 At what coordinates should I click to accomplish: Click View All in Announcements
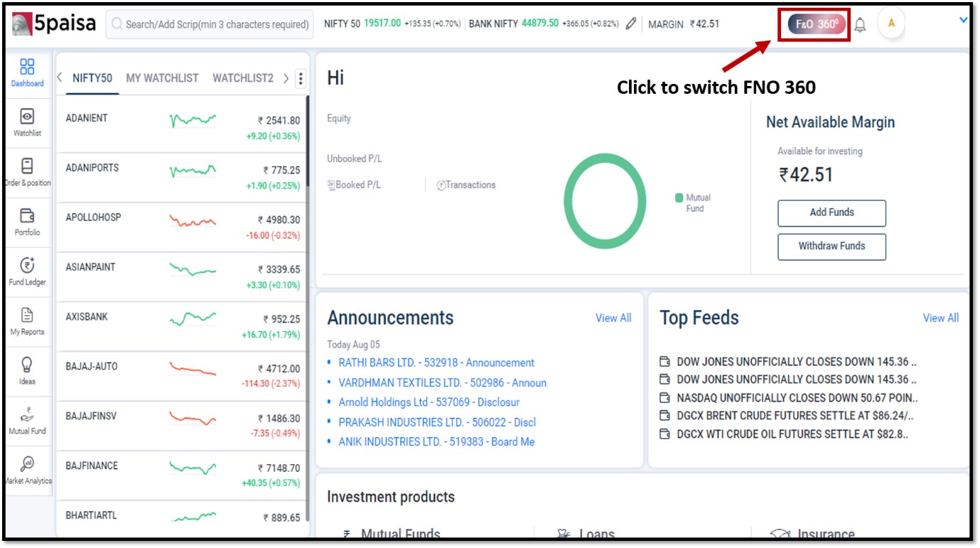click(613, 318)
